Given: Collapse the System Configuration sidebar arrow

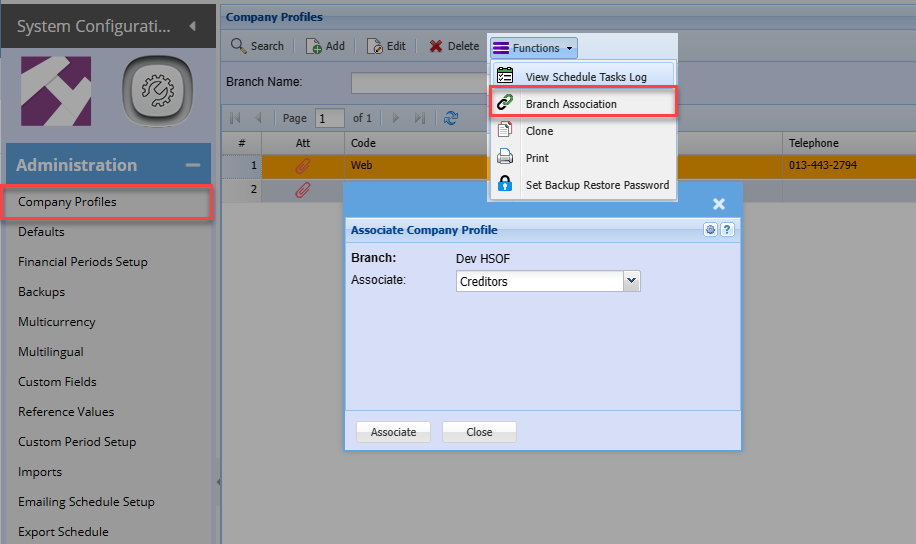Looking at the screenshot, I should (x=192, y=25).
